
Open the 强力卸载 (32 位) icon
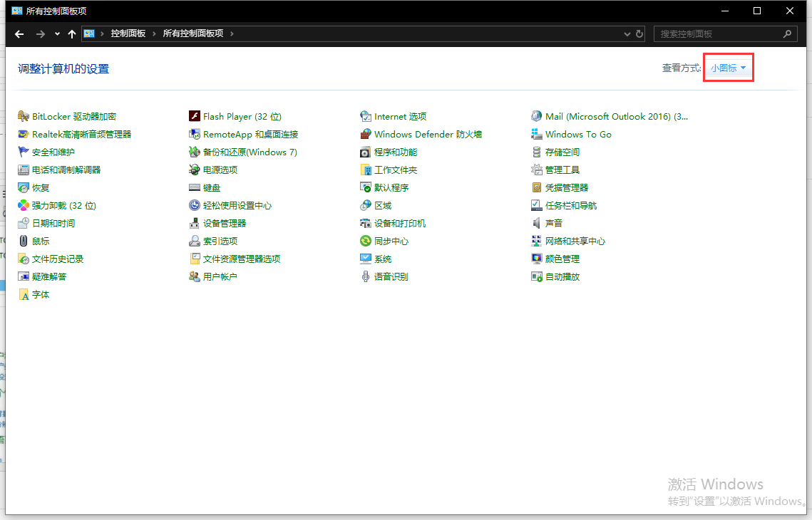pos(24,205)
